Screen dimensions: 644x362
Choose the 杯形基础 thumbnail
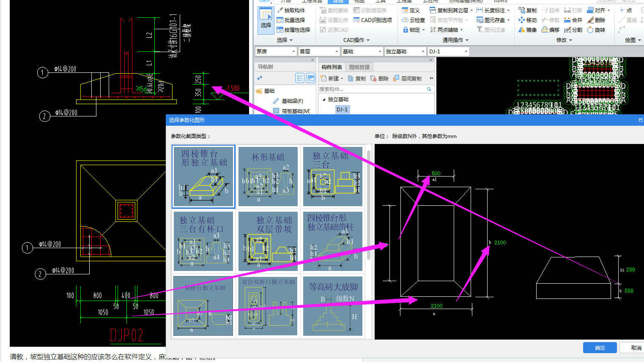[268, 177]
